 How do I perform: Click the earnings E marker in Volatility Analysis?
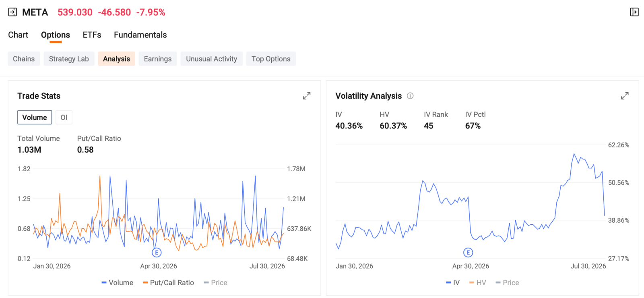click(x=468, y=252)
